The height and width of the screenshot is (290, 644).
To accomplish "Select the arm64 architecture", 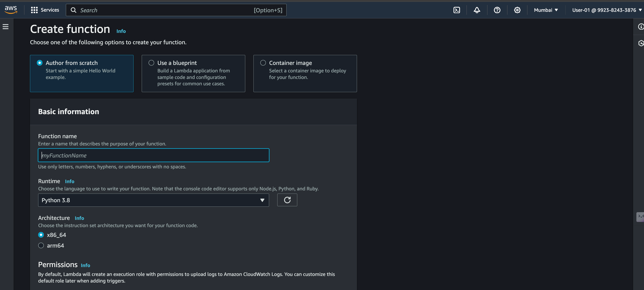I will [41, 245].
